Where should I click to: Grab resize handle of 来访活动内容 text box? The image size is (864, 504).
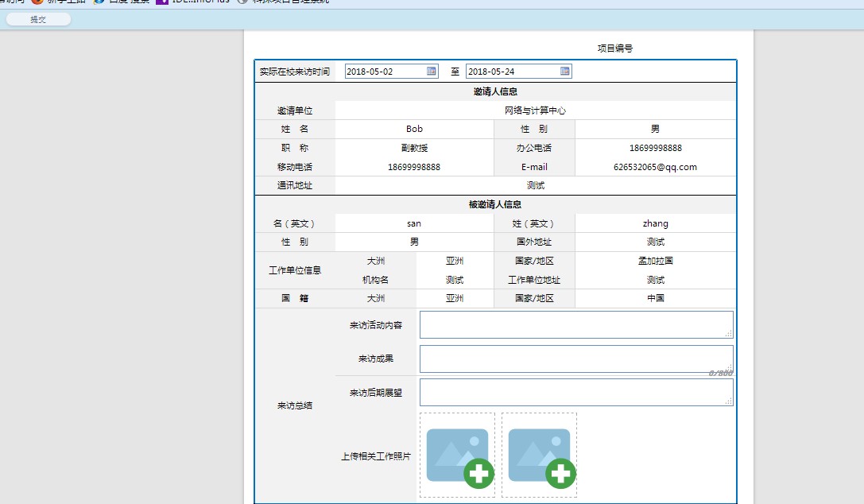click(x=729, y=334)
